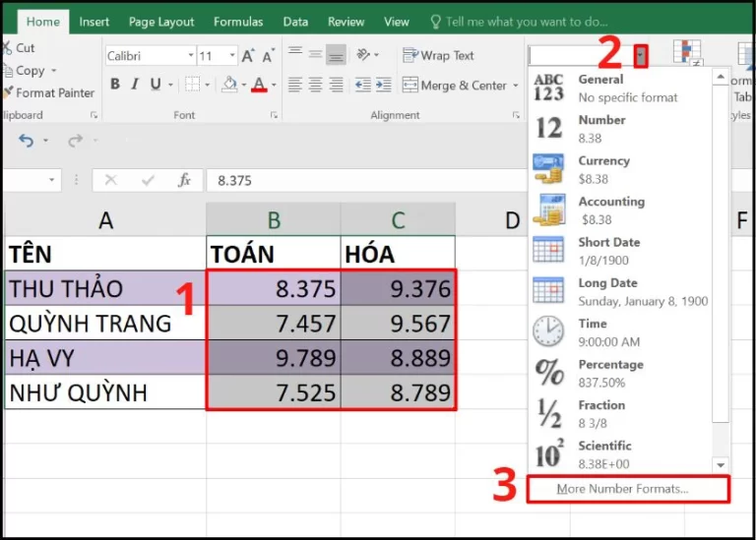Redo the last action

click(x=75, y=141)
